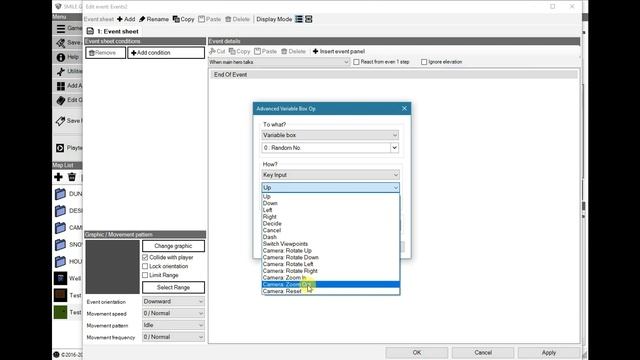
Task: Select 'Down' from key list
Action: coord(331,203)
